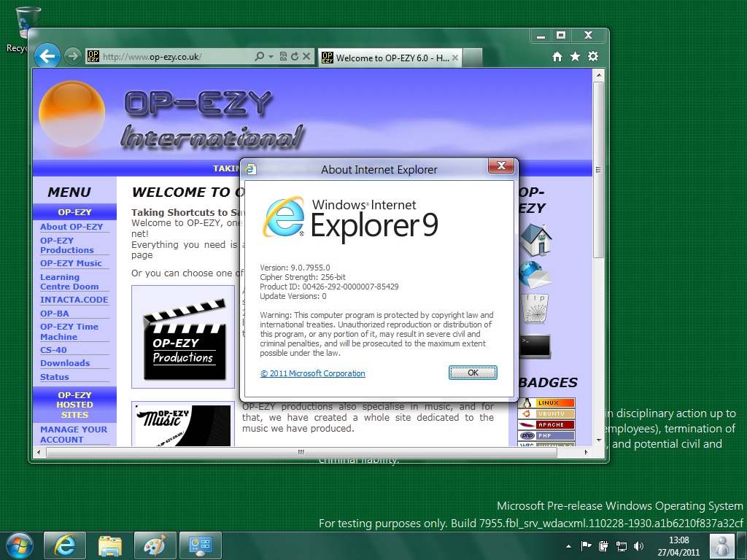Open the Windows Start menu orb

[19, 545]
